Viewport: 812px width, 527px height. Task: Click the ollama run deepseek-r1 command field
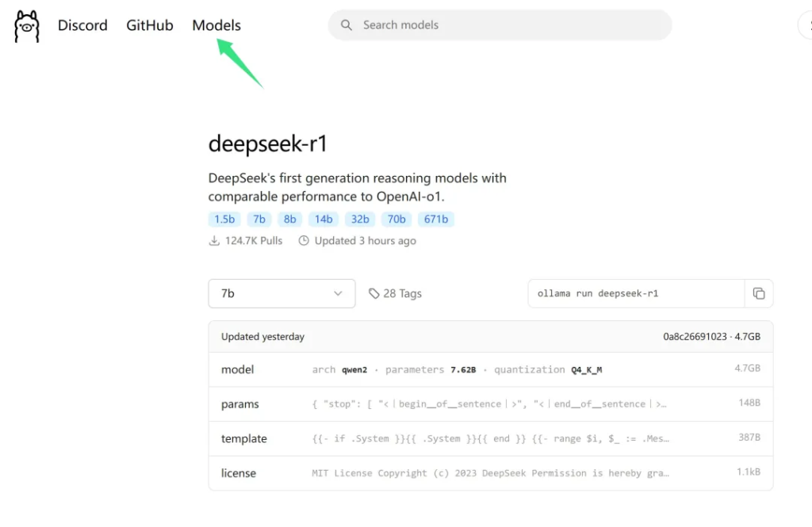pos(636,293)
